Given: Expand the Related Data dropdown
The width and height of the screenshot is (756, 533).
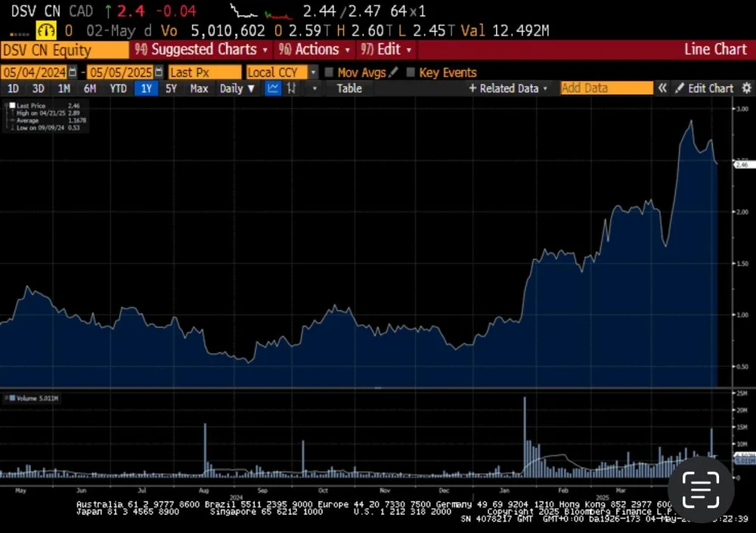Looking at the screenshot, I should pos(545,88).
